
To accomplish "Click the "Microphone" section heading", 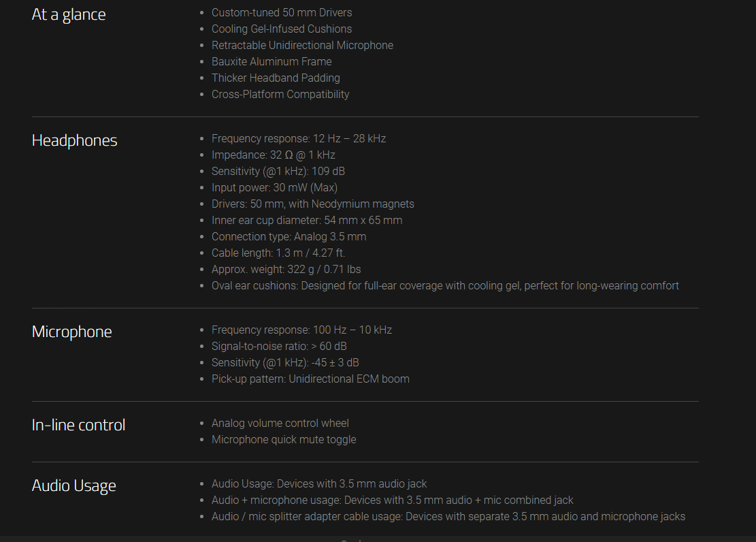I will (x=71, y=332).
